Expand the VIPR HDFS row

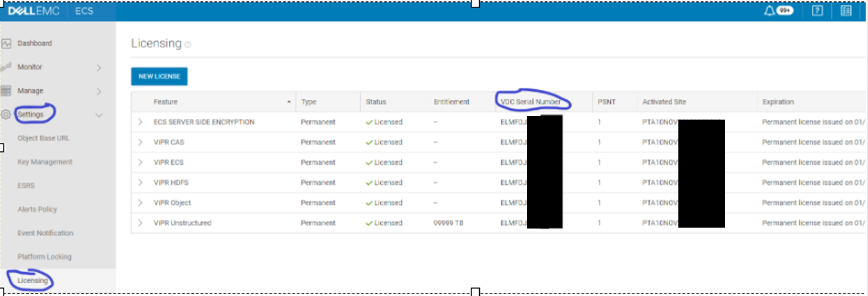(140, 182)
